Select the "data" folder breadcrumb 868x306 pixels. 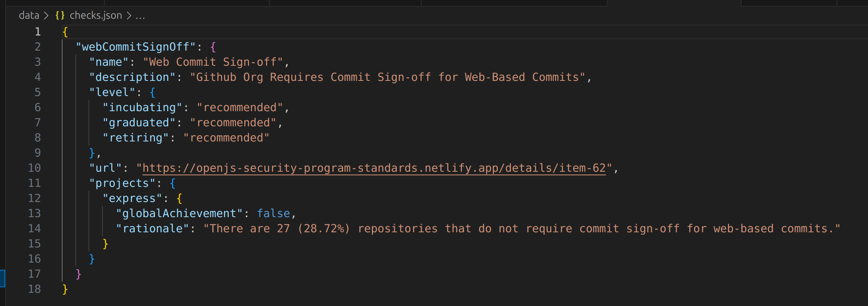(x=29, y=16)
